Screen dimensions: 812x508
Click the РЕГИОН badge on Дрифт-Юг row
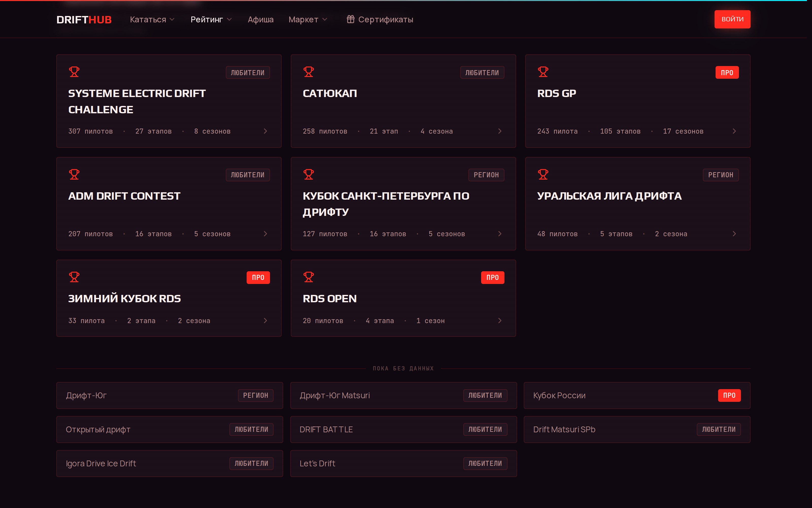click(255, 395)
